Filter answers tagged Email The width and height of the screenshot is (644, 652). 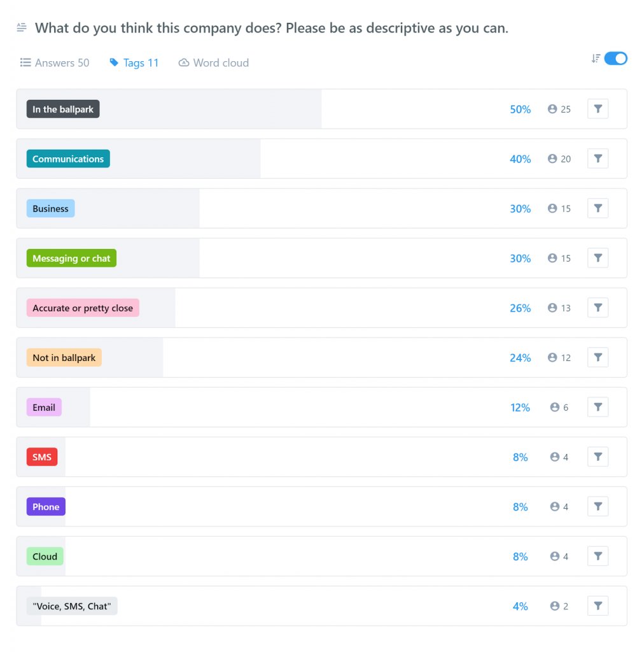tap(597, 407)
